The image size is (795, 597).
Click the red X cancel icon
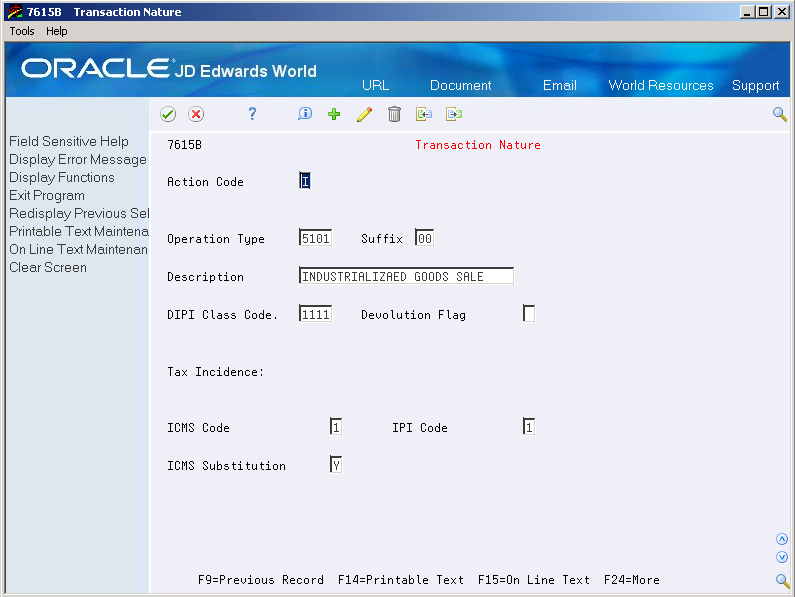[196, 114]
